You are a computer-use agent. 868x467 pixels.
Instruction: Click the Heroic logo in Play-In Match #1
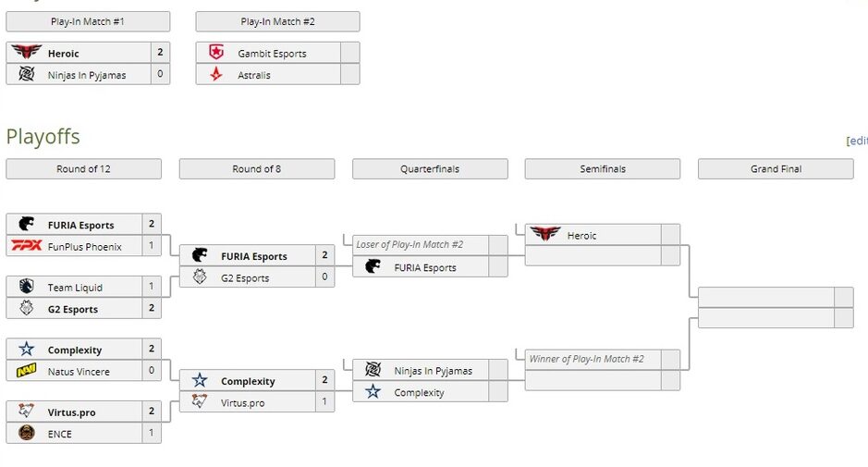tap(27, 53)
